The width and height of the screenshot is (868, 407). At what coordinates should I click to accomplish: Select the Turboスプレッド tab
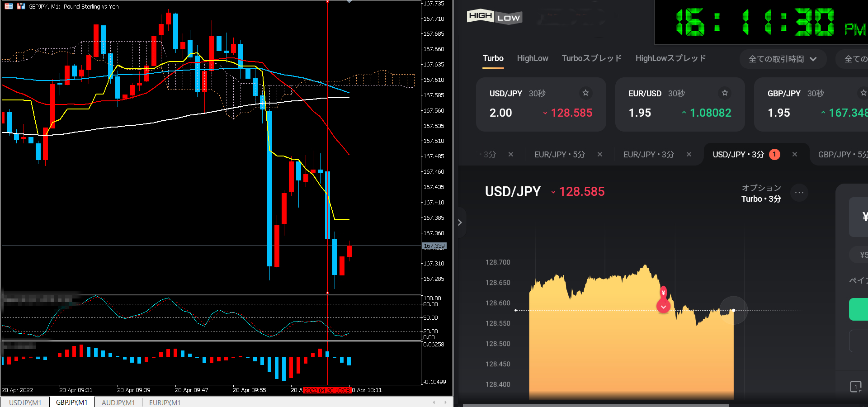click(591, 58)
